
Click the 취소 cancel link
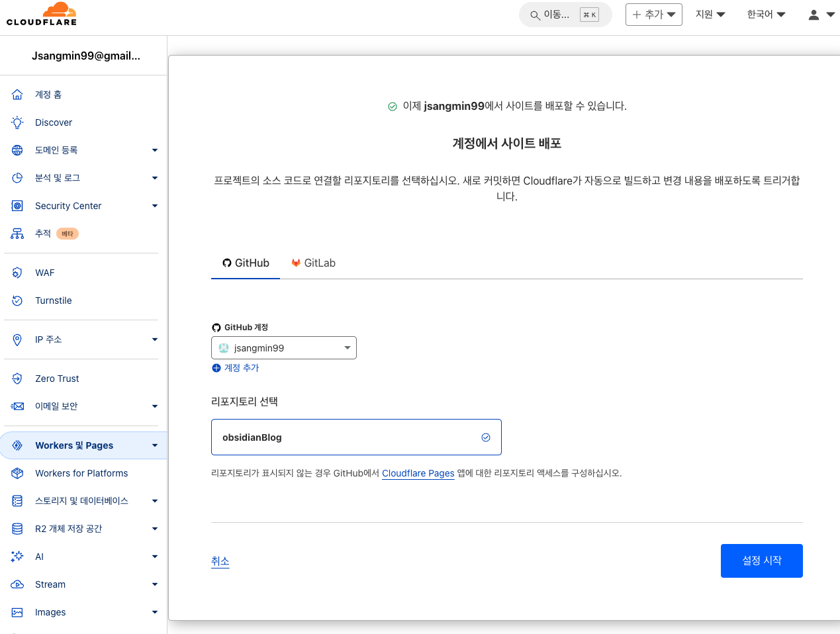click(220, 561)
